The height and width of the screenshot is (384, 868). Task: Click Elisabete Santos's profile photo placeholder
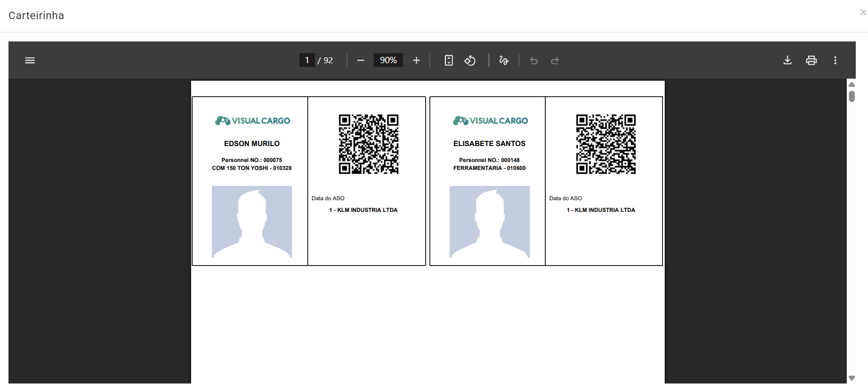[x=489, y=221]
